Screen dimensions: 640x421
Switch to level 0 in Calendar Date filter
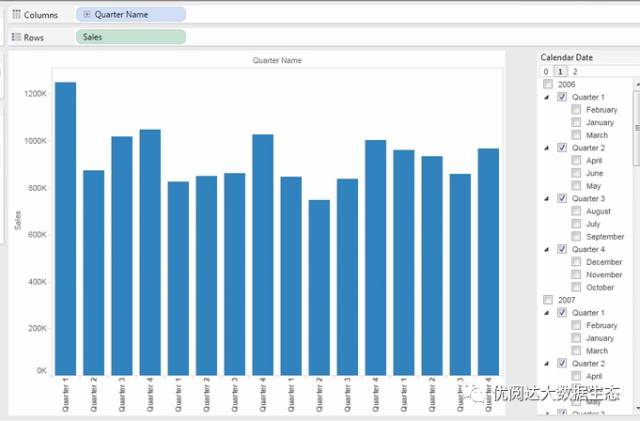pyautogui.click(x=546, y=72)
